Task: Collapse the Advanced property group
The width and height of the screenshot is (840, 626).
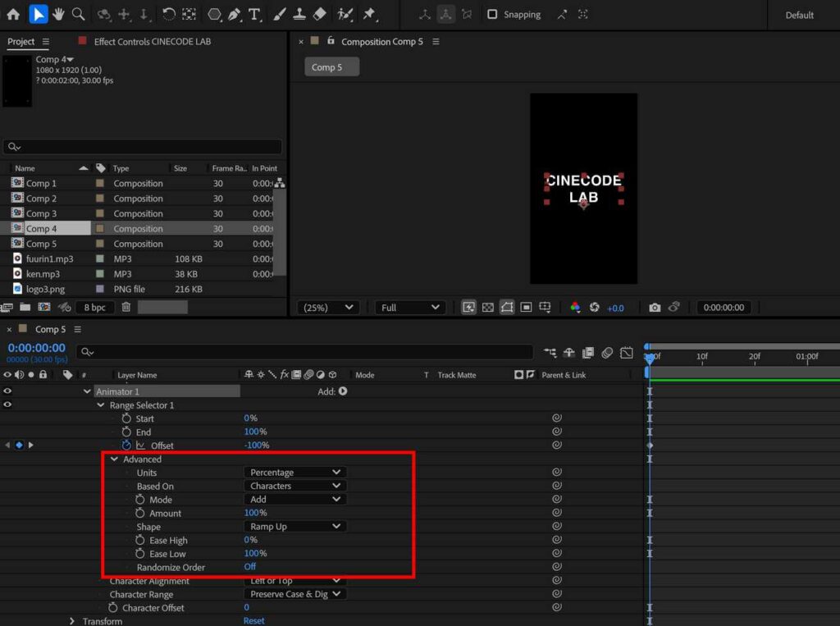Action: point(114,459)
